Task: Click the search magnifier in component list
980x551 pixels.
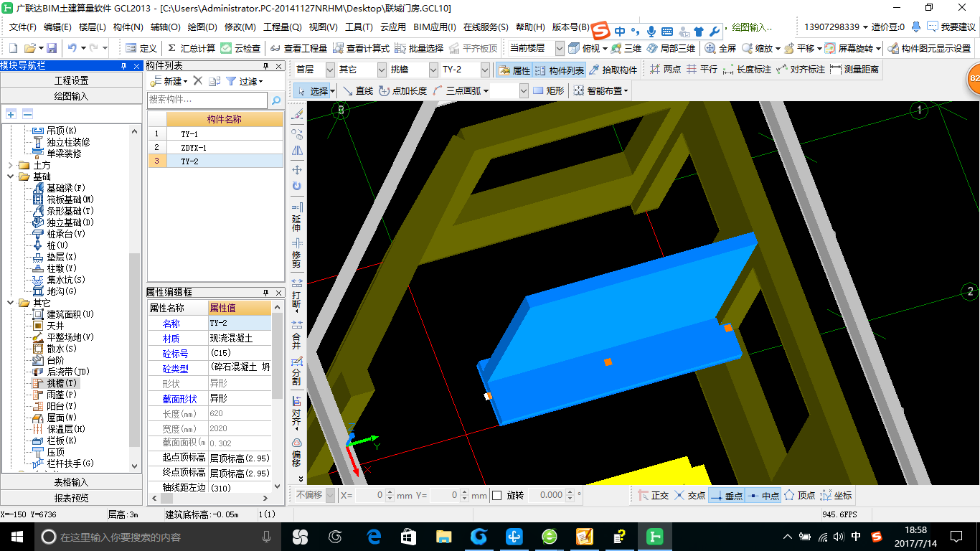Action: [x=276, y=101]
